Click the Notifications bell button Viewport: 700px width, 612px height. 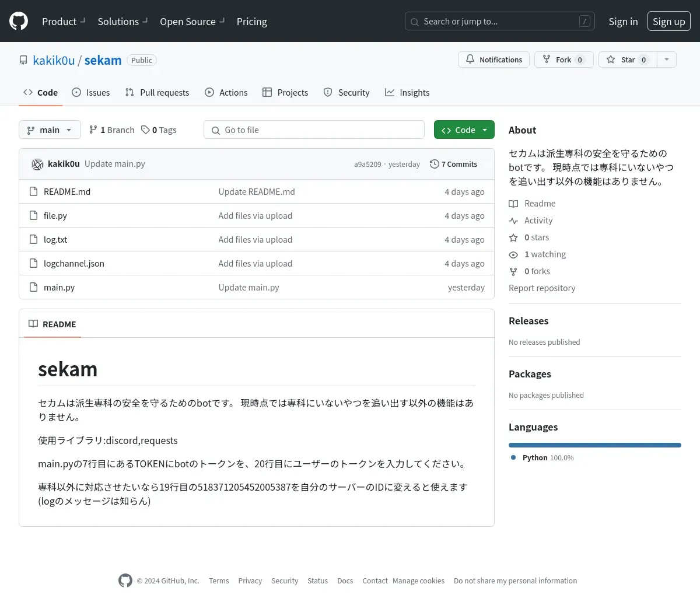pyautogui.click(x=494, y=60)
